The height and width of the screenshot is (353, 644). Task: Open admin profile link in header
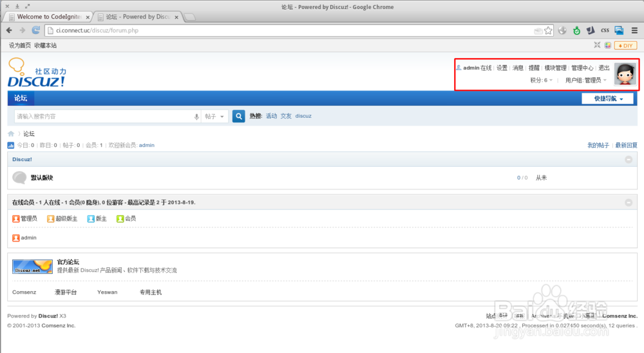pyautogui.click(x=471, y=68)
